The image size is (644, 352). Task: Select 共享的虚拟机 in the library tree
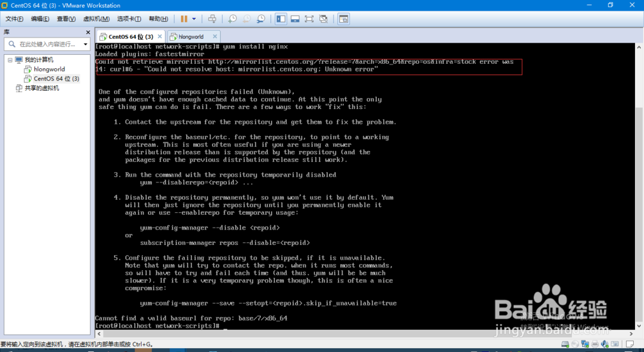[41, 88]
